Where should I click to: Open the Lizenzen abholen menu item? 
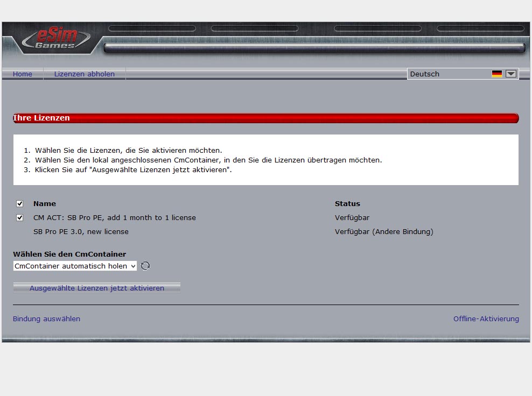85,74
